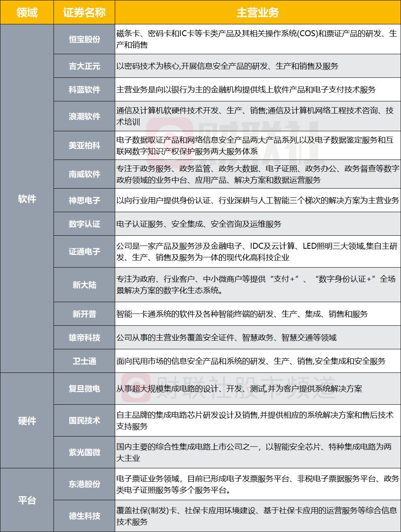Select the 浪潮软件 name cell
Image resolution: width=401 pixels, height=532 pixels.
(84, 116)
